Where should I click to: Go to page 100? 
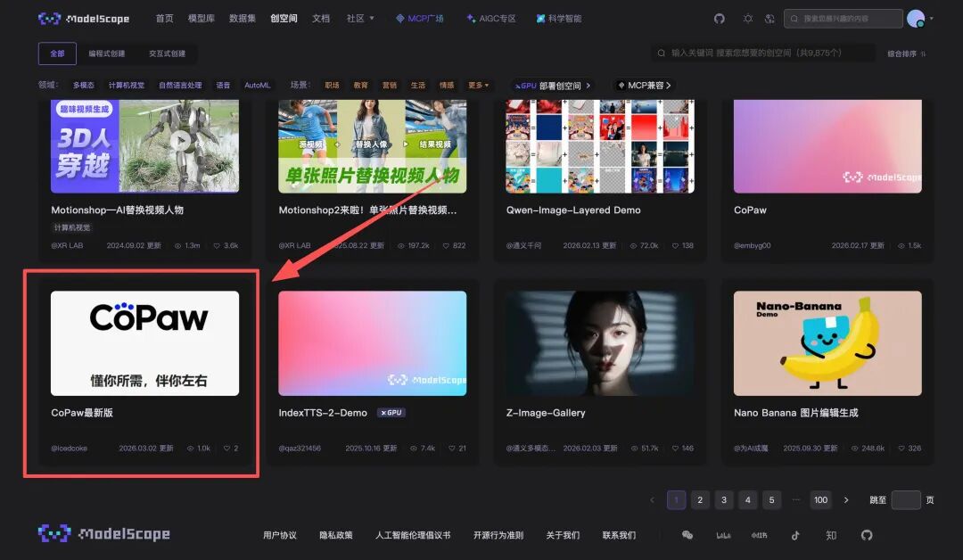point(820,500)
